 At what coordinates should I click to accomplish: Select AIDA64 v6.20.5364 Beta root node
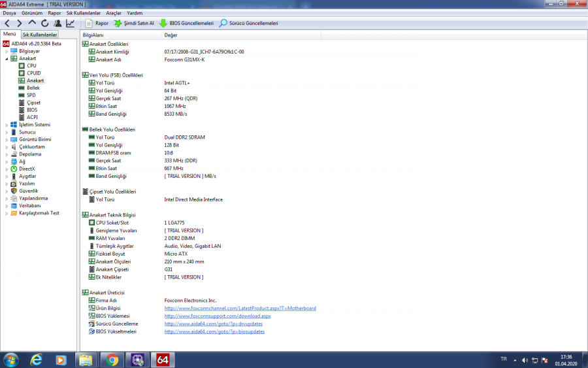(x=36, y=44)
